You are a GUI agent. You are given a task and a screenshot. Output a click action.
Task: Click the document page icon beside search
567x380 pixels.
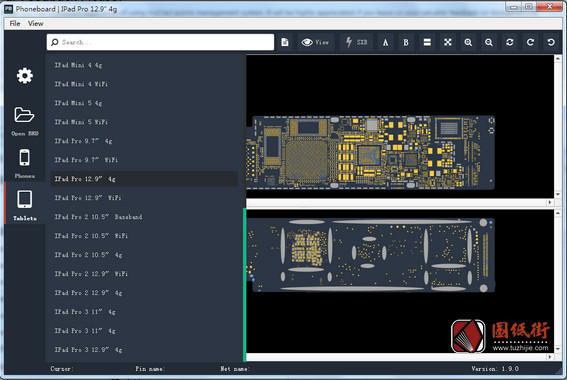pos(285,42)
